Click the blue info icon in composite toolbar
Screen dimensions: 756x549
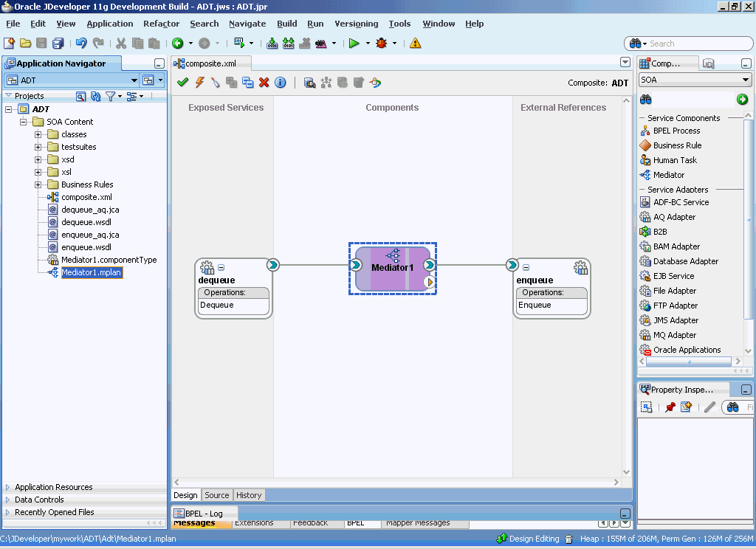(x=280, y=83)
